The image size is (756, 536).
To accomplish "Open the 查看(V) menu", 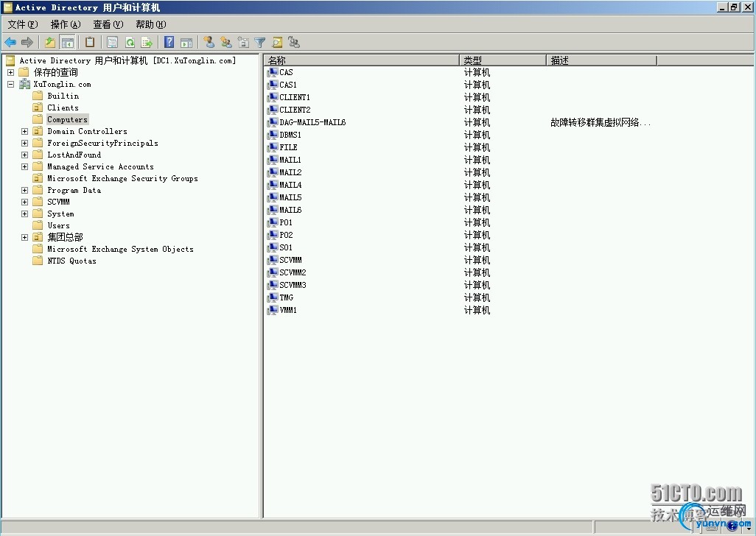I will click(x=108, y=24).
